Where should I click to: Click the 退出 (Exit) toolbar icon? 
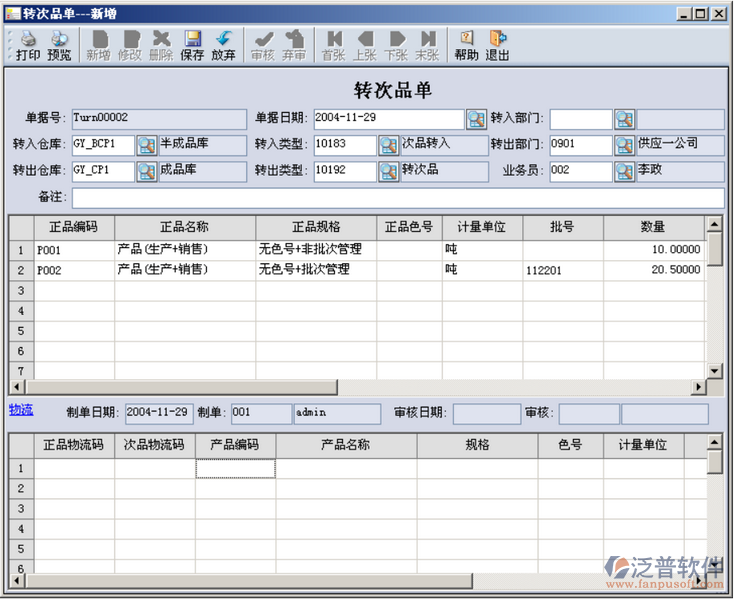497,45
